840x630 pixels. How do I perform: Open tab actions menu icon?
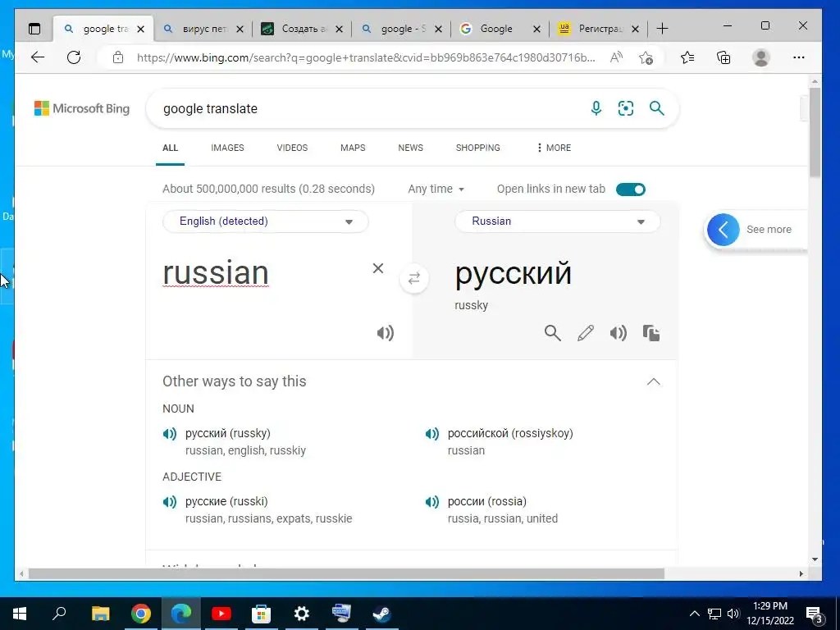[34, 29]
